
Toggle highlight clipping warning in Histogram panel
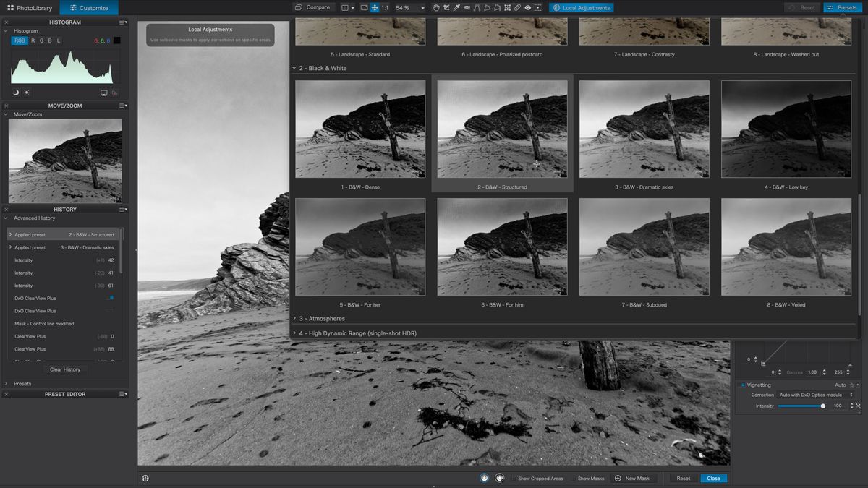[27, 92]
